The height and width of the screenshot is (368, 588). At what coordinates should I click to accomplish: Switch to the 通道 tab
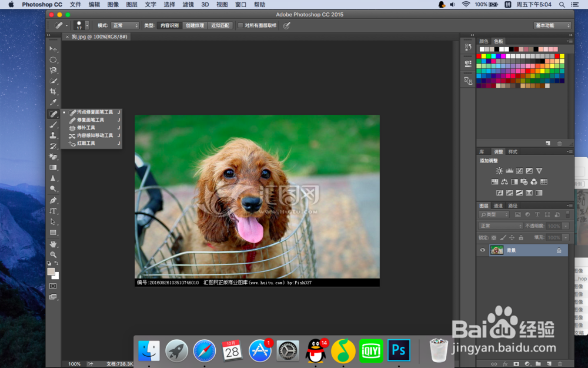point(498,205)
